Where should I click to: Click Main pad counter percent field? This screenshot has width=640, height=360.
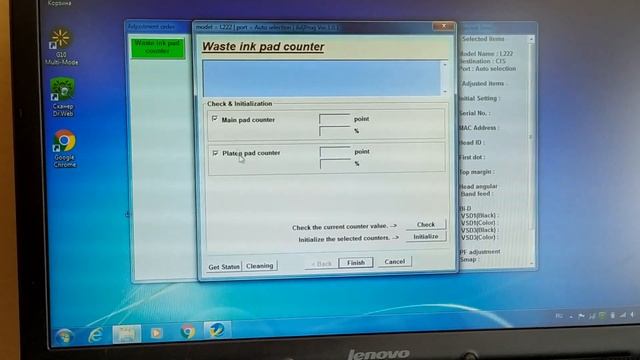(335, 131)
